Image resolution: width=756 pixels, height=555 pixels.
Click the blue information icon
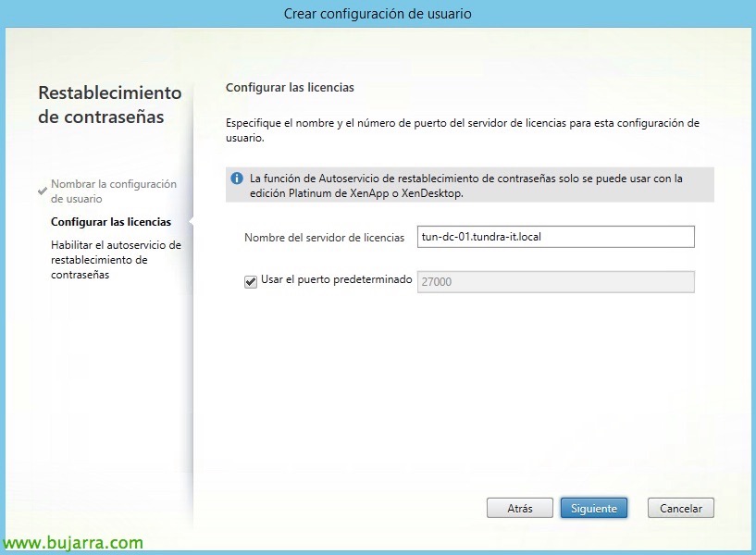coord(237,179)
